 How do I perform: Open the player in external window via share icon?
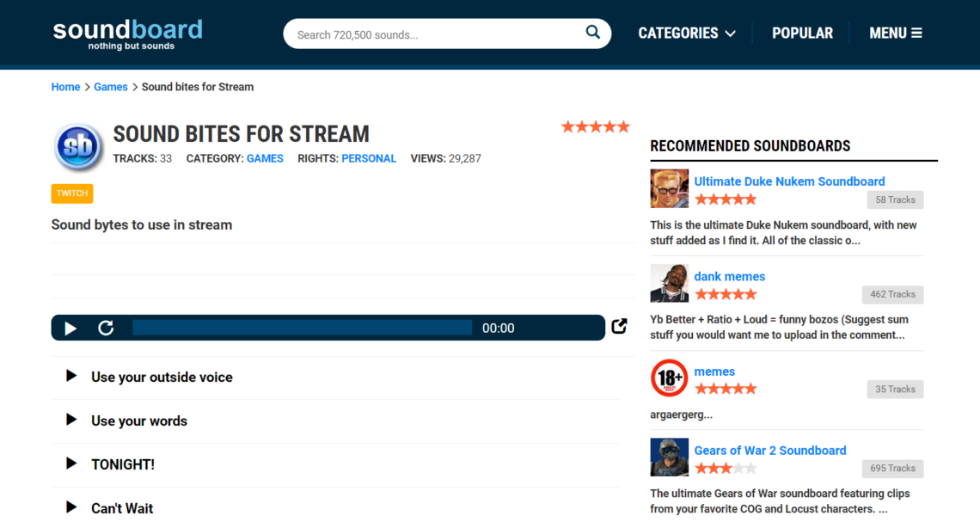(x=619, y=326)
